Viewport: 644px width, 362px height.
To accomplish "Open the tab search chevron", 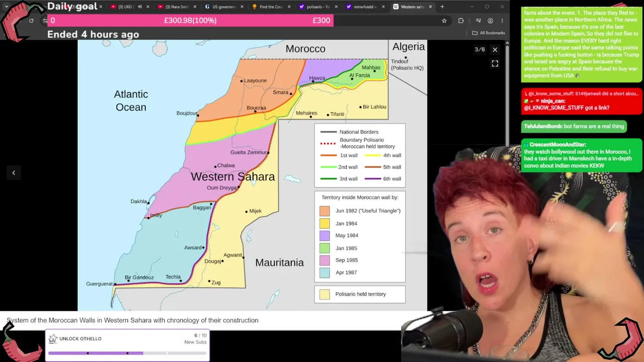I will pyautogui.click(x=6, y=7).
